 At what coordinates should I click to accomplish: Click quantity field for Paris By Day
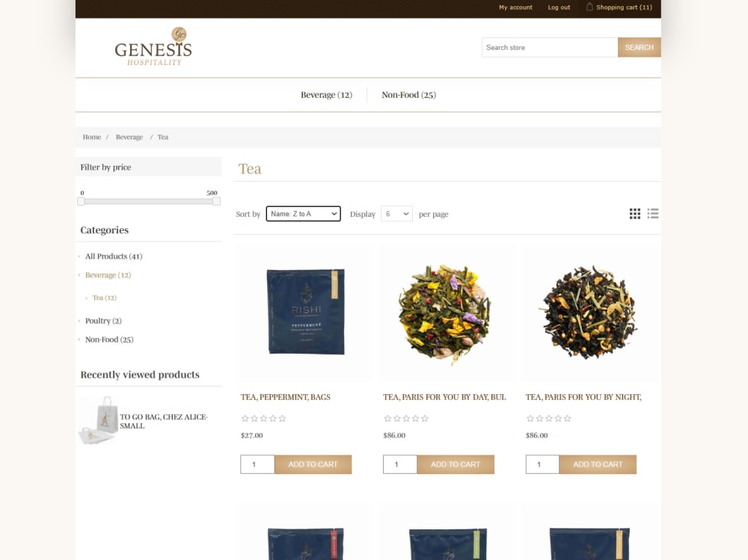[x=400, y=464]
